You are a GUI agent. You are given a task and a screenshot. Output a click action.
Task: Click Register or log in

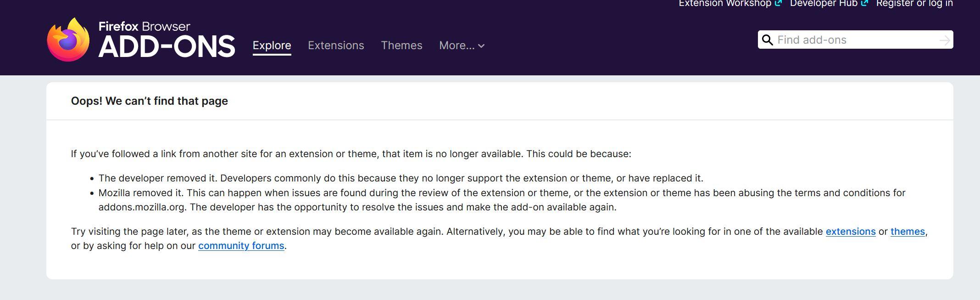point(914,4)
